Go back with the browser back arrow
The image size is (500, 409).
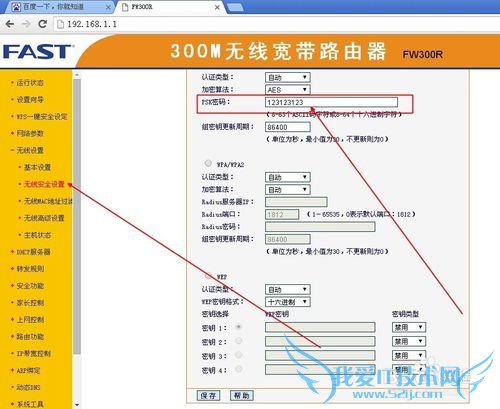[10, 24]
